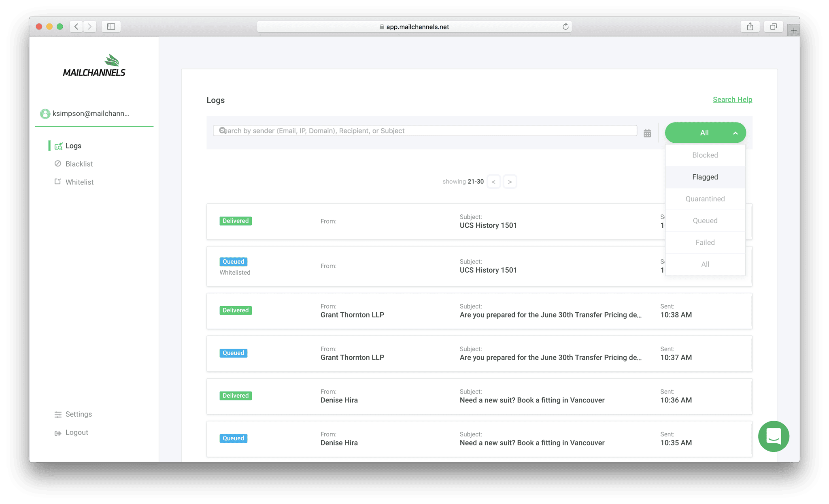This screenshot has height=504, width=829.
Task: Click the Safari share icon
Action: click(750, 26)
